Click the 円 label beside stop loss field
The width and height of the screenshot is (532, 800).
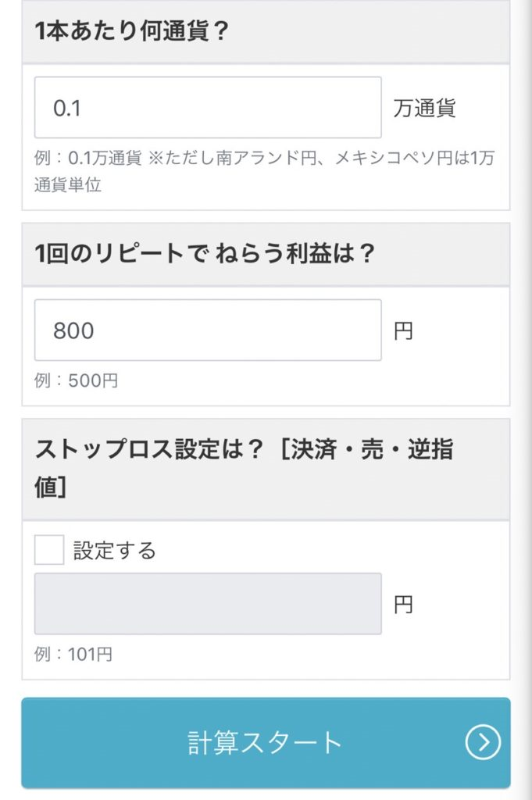pyautogui.click(x=403, y=605)
